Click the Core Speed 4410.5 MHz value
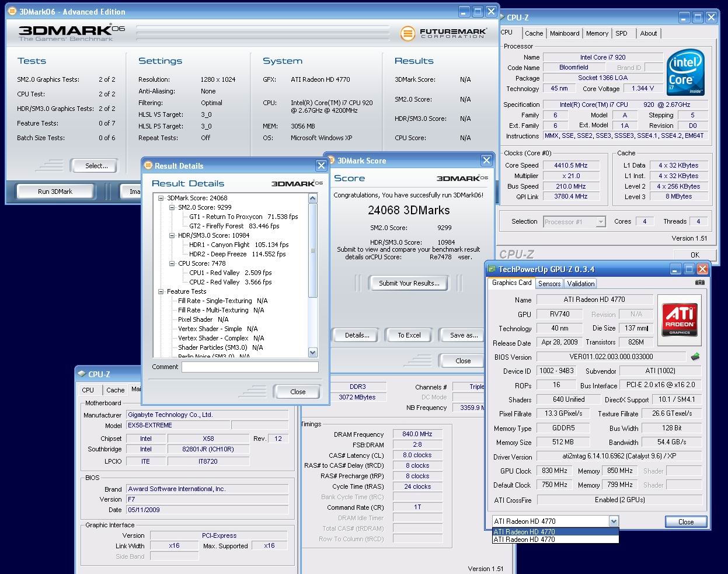Viewport: 728px width, 574px height. pyautogui.click(x=570, y=165)
